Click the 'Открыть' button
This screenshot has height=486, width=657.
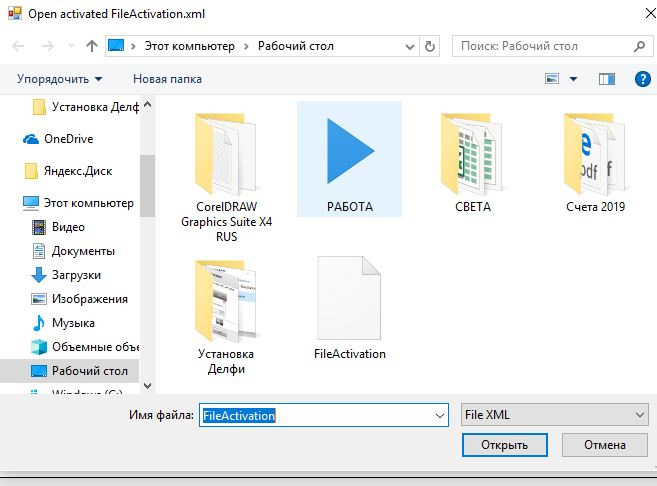pos(504,445)
